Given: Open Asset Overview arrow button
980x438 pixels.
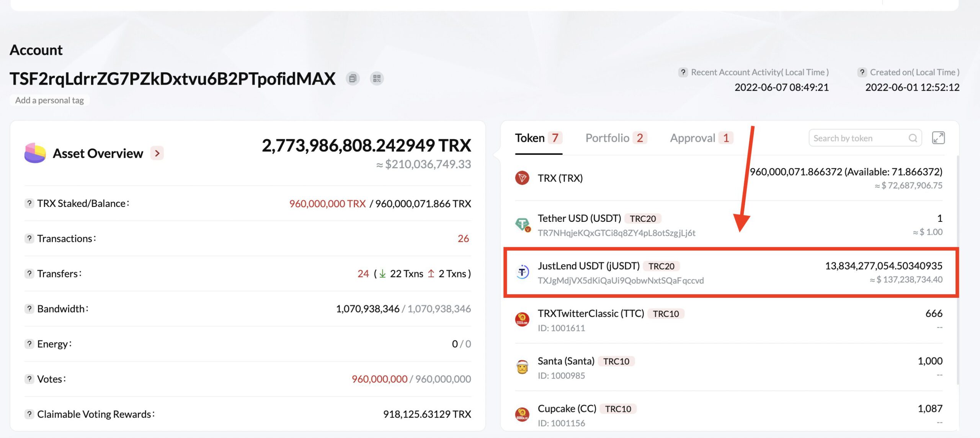Looking at the screenshot, I should (x=157, y=153).
